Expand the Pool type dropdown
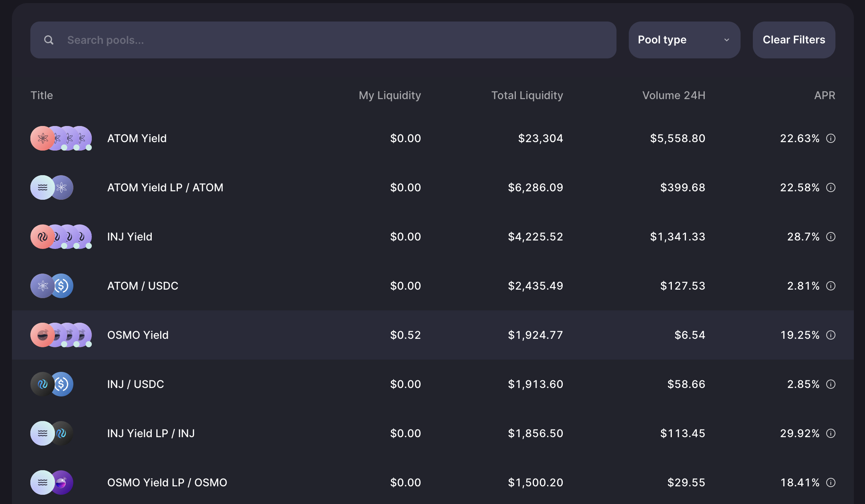 click(684, 40)
